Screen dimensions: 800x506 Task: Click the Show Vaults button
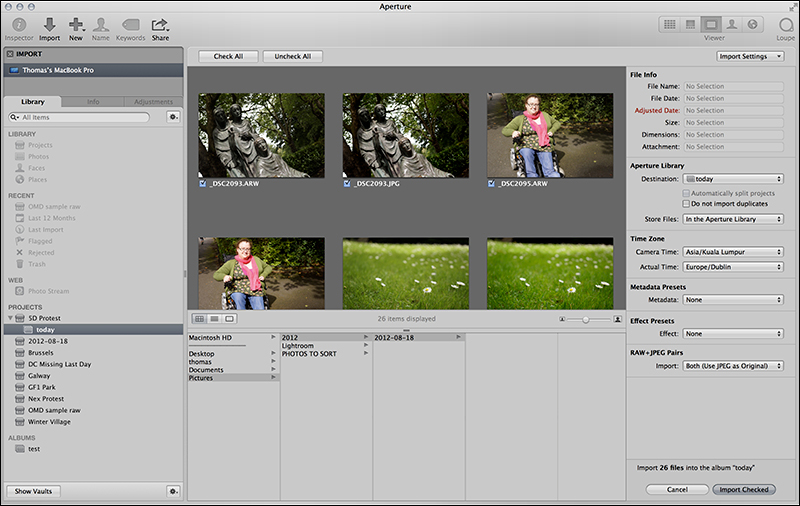coord(33,491)
